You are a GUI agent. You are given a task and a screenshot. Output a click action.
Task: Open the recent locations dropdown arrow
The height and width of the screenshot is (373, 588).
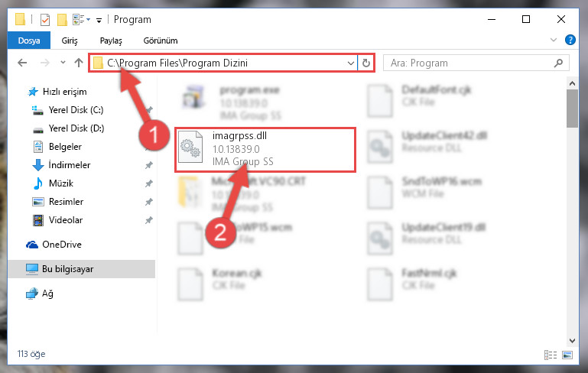click(63, 63)
